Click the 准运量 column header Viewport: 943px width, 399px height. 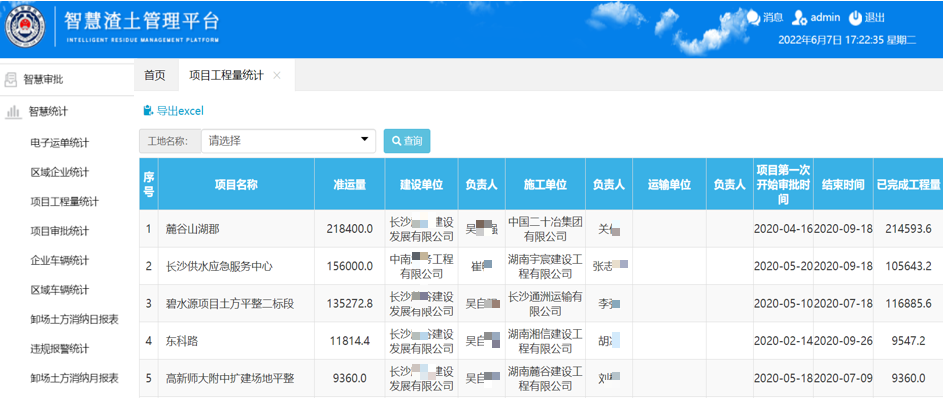tap(350, 184)
